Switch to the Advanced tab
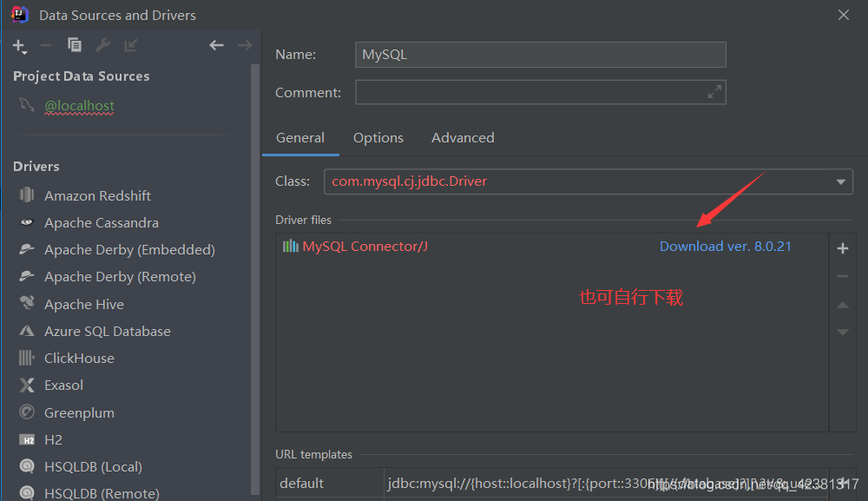This screenshot has height=501, width=868. (x=463, y=138)
